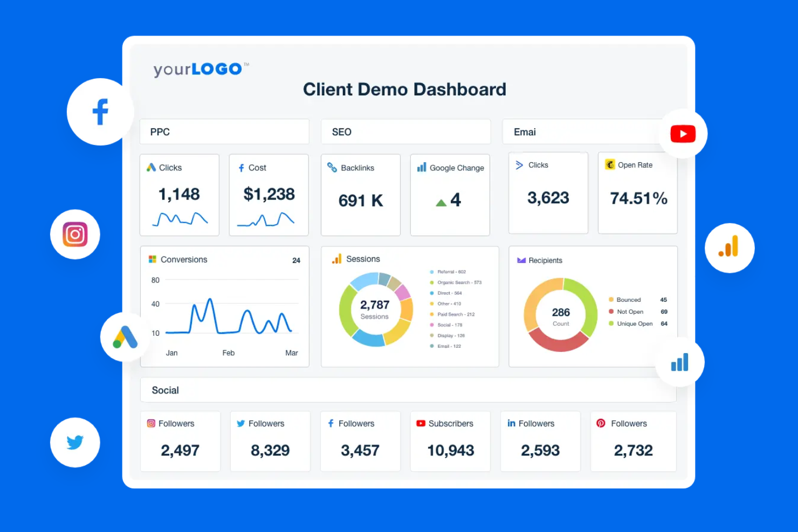Click the Facebook icon in Social Followers card
This screenshot has width=798, height=532.
point(331,424)
